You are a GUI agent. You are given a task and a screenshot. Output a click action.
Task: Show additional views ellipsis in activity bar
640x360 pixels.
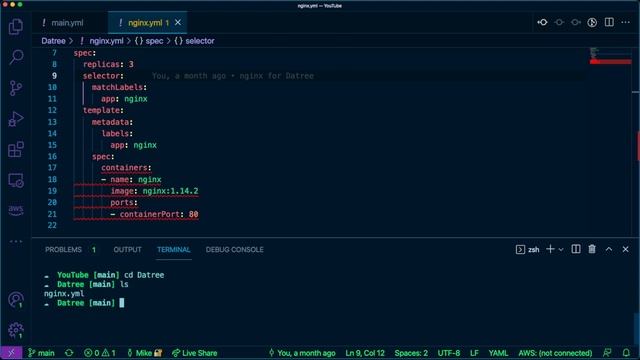16,241
